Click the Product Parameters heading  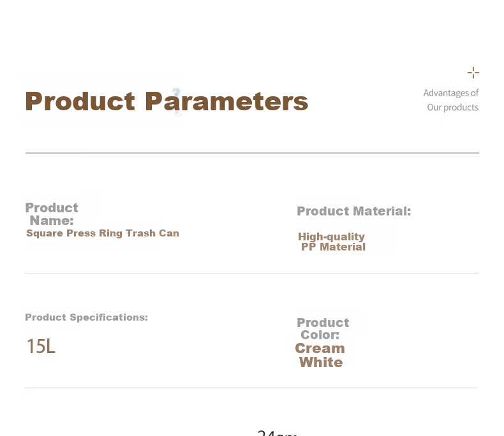(167, 102)
